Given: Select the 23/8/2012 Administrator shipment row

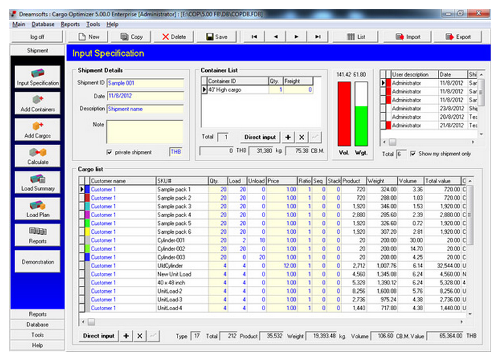Looking at the screenshot, I should (429, 108).
